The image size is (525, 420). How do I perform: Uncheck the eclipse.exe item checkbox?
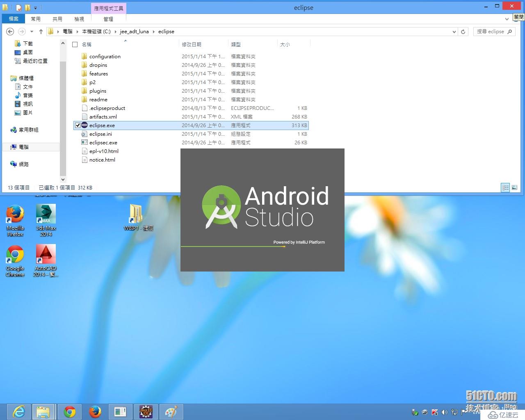[78, 126]
